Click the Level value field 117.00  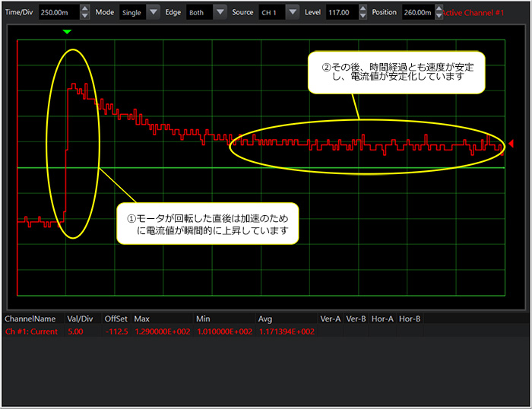click(x=342, y=12)
